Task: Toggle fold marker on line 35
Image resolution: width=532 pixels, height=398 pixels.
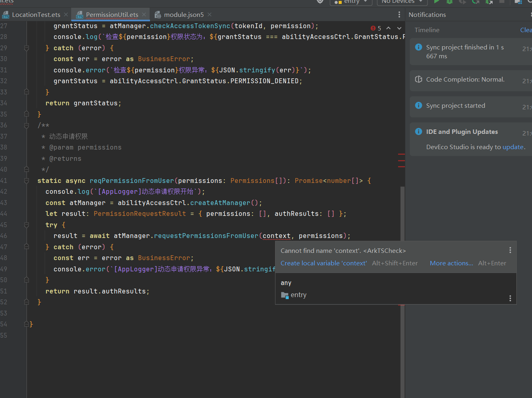Action: tap(27, 114)
